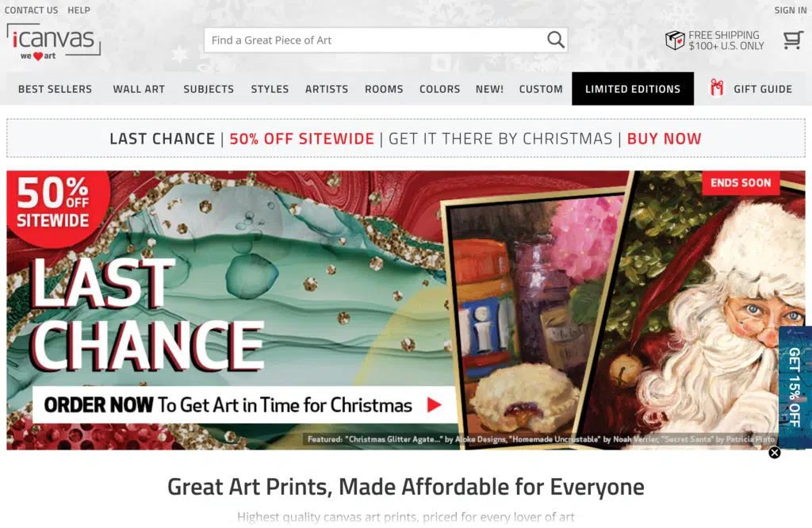Click the free shipping box icon

[x=675, y=40]
